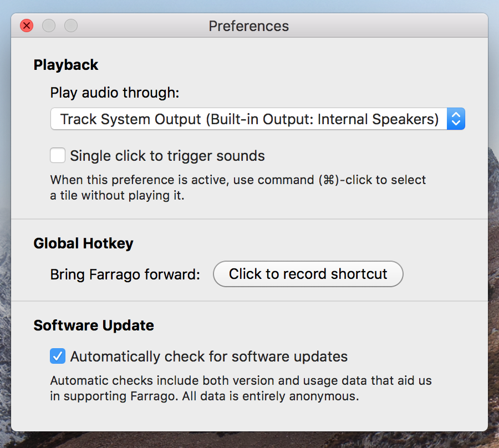
Task: Click the command-click tile selection help text
Action: (238, 188)
